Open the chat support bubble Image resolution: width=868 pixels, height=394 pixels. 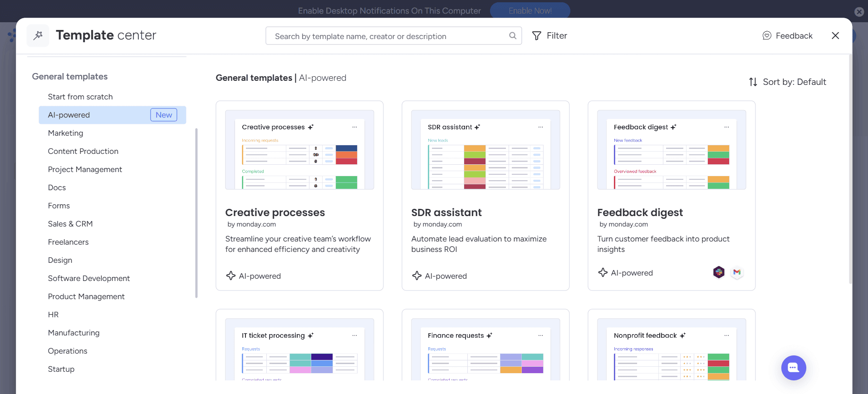click(794, 368)
